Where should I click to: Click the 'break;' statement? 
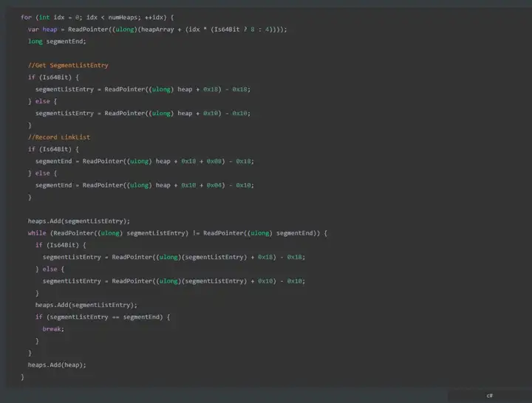click(x=53, y=328)
